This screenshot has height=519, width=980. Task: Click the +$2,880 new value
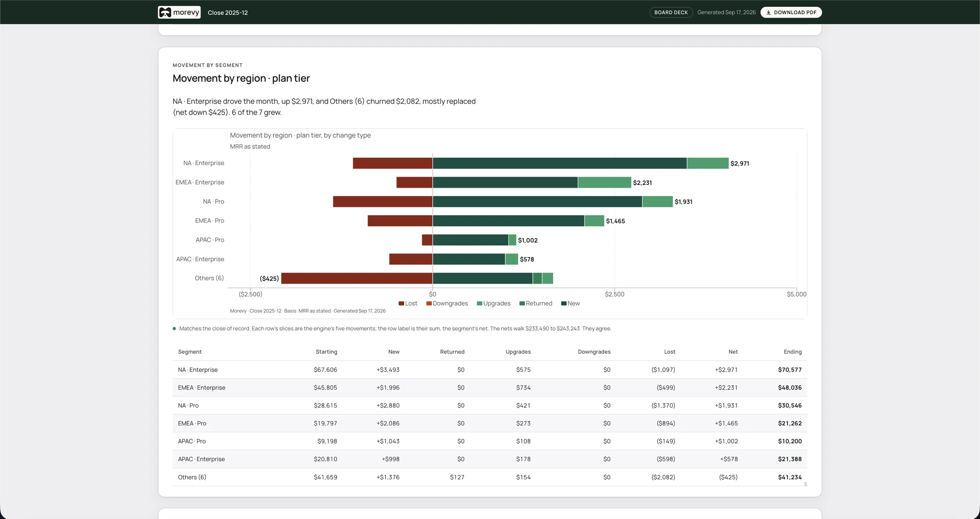(388, 406)
